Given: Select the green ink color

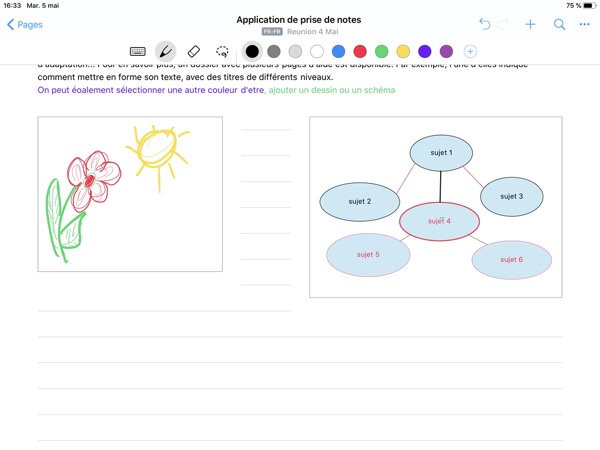Looking at the screenshot, I should point(381,51).
